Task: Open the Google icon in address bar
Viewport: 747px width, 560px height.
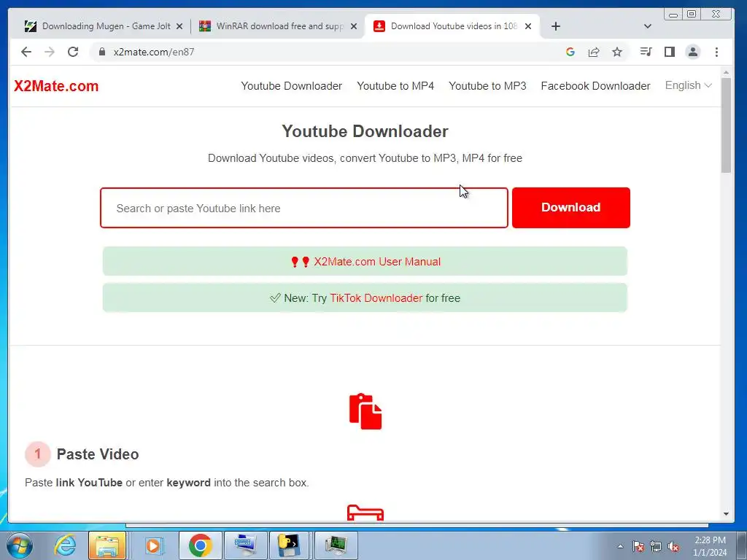Action: tap(570, 52)
